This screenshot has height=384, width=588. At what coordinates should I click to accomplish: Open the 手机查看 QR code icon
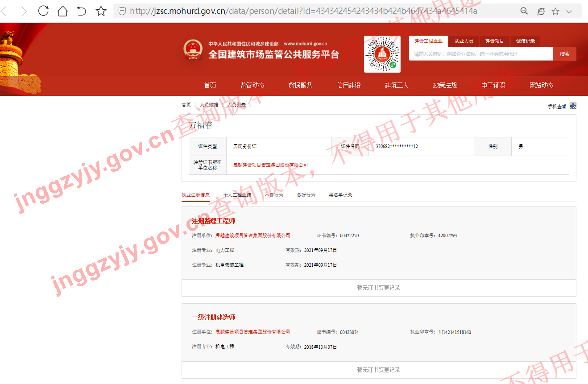pyautogui.click(x=573, y=106)
